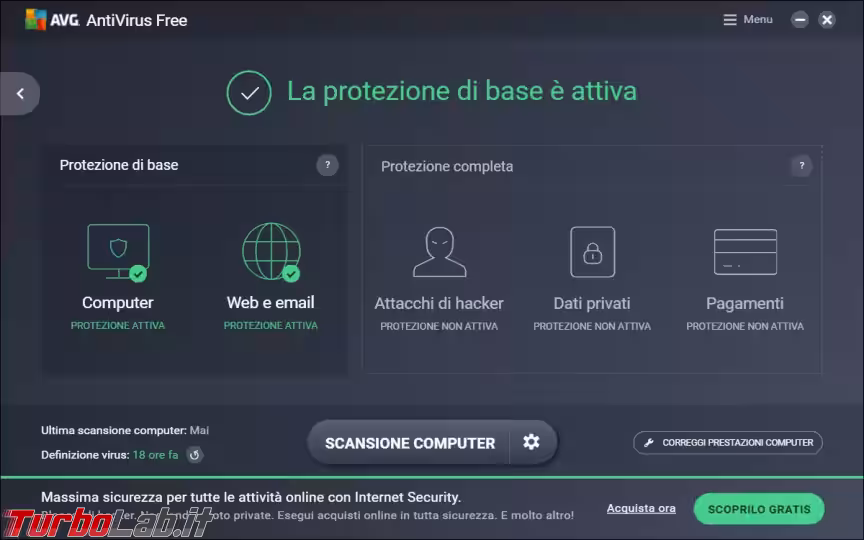Click the '18 ore fa' definition value

point(155,455)
